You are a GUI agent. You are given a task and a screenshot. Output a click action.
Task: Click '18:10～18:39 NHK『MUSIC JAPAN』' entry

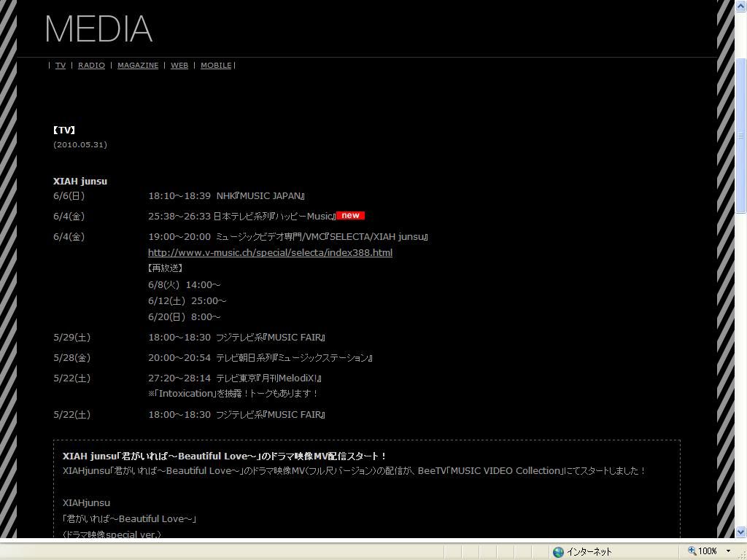227,196
